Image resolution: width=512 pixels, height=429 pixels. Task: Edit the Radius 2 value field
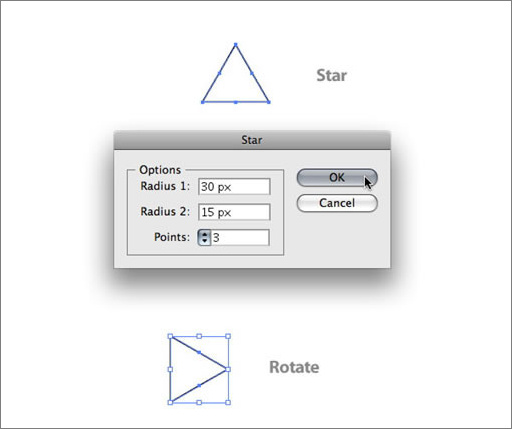pyautogui.click(x=234, y=212)
